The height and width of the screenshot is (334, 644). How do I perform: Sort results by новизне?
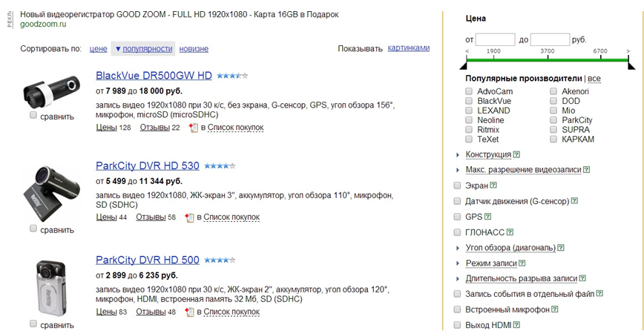[194, 49]
